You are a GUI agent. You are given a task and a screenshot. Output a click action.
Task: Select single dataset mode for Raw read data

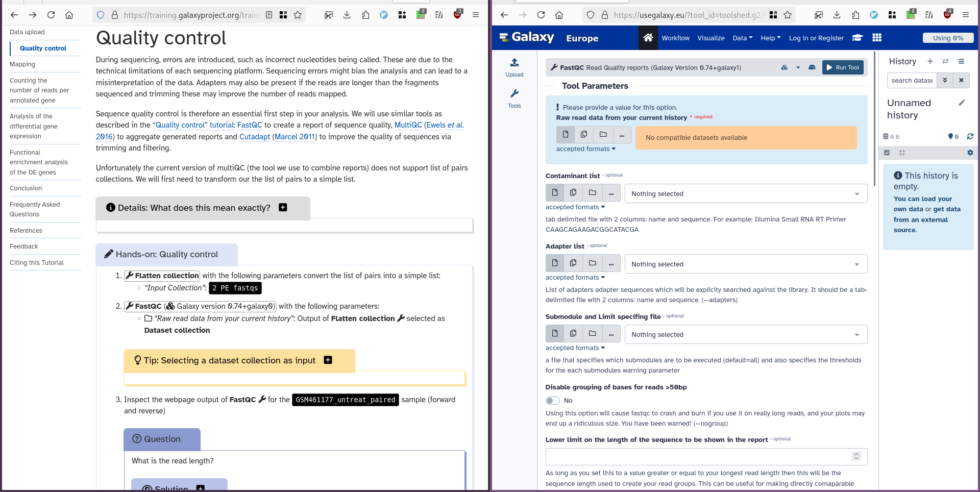pos(566,134)
